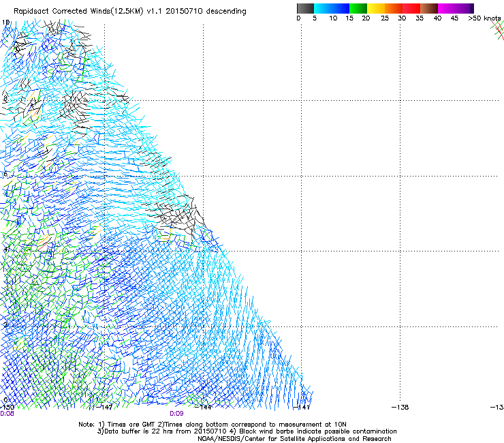Click the green 15-20 knots color band
Screen dimensions: 504x443
[358, 8]
